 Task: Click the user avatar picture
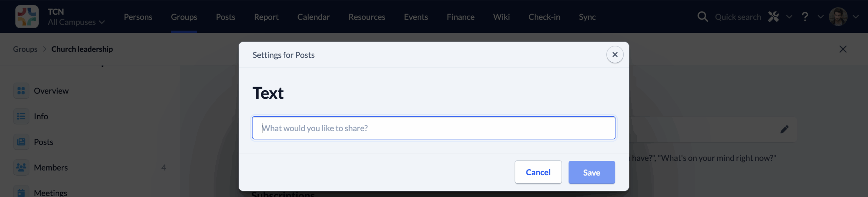838,17
